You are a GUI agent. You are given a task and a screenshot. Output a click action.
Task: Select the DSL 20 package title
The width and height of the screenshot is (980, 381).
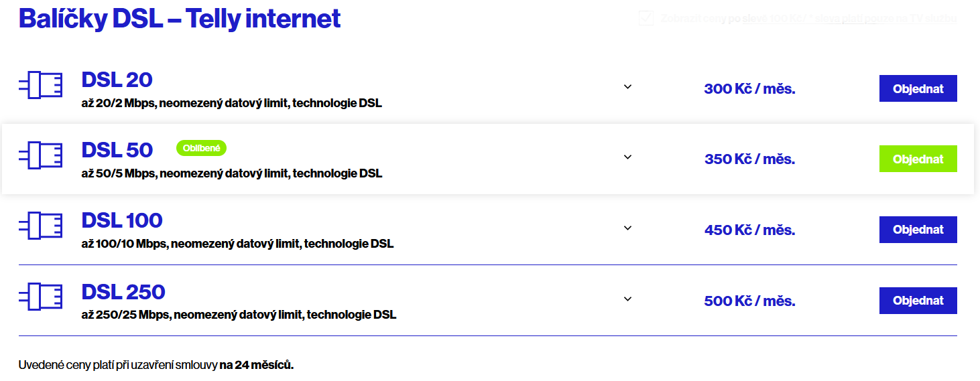tap(117, 80)
